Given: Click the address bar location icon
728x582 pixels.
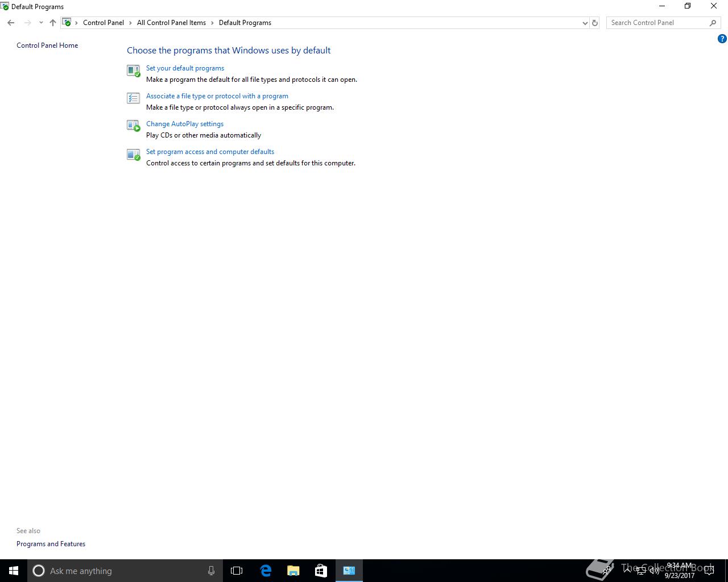Looking at the screenshot, I should [x=67, y=23].
